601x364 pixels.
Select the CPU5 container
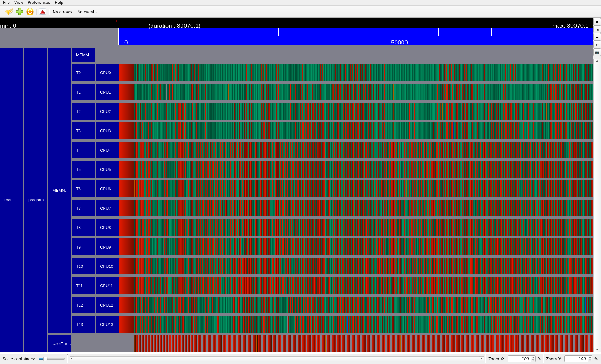(x=107, y=169)
